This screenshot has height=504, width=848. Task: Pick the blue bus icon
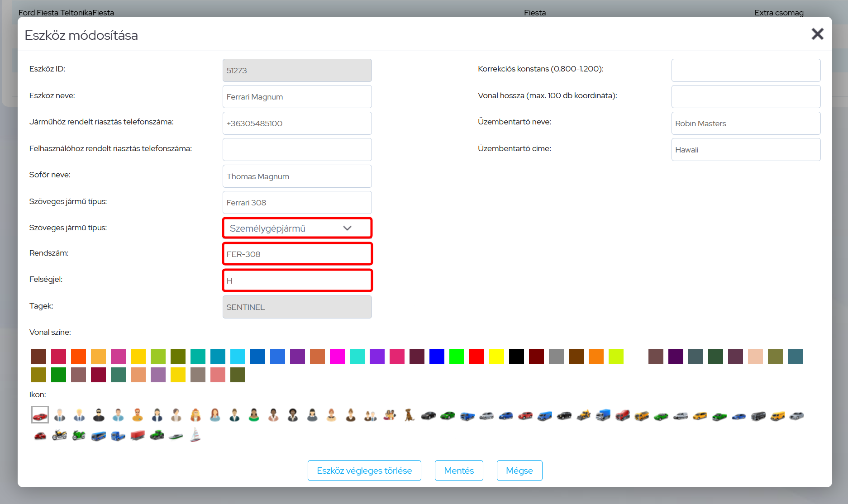click(x=99, y=435)
